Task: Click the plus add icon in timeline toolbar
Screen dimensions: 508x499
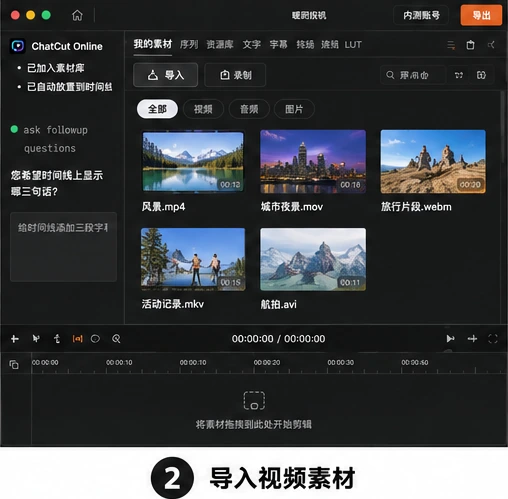Action: (x=14, y=339)
